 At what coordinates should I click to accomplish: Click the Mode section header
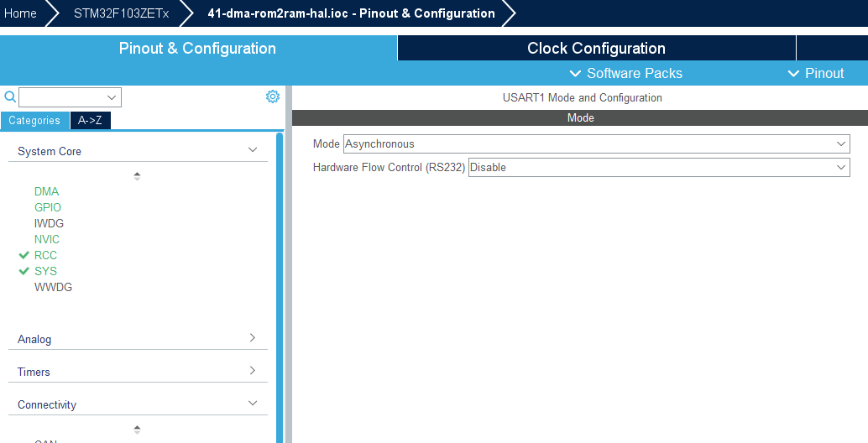click(x=580, y=117)
